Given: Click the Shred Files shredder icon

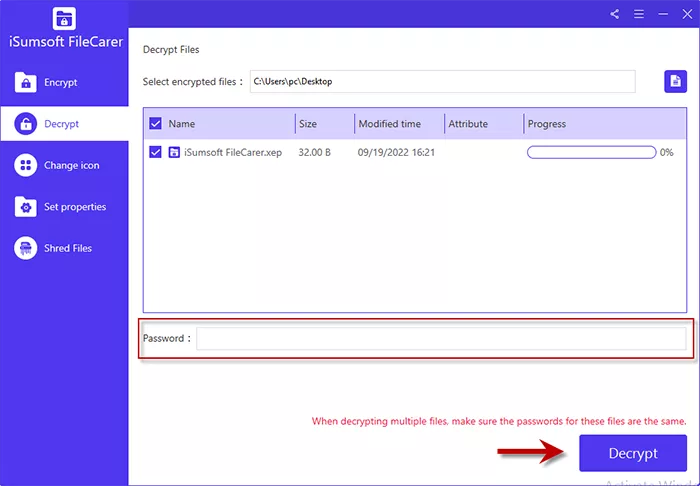Looking at the screenshot, I should click(25, 248).
